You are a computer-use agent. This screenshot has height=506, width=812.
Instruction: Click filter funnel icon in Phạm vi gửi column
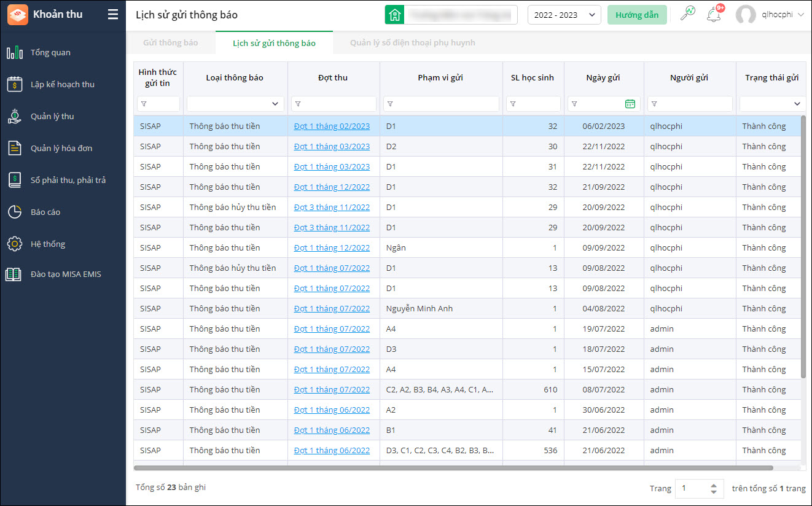click(x=390, y=104)
